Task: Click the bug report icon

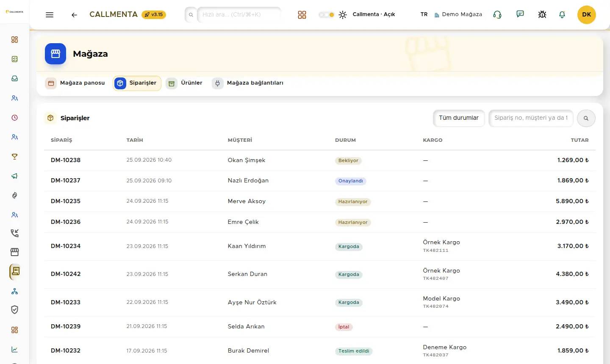Action: tap(542, 15)
